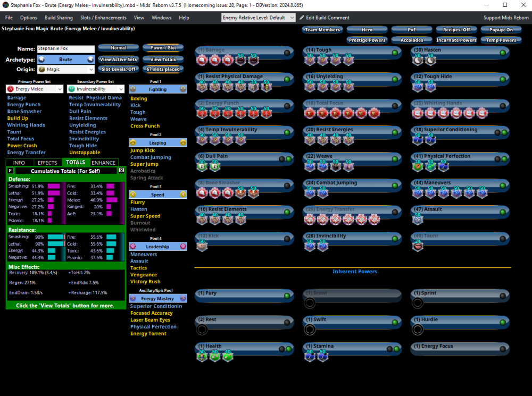The width and height of the screenshot is (532, 396).
Task: Open the Build Sharing menu
Action: coord(59,18)
